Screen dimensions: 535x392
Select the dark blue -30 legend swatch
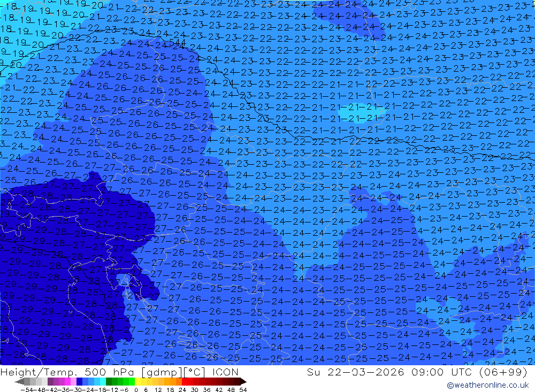[79, 382]
